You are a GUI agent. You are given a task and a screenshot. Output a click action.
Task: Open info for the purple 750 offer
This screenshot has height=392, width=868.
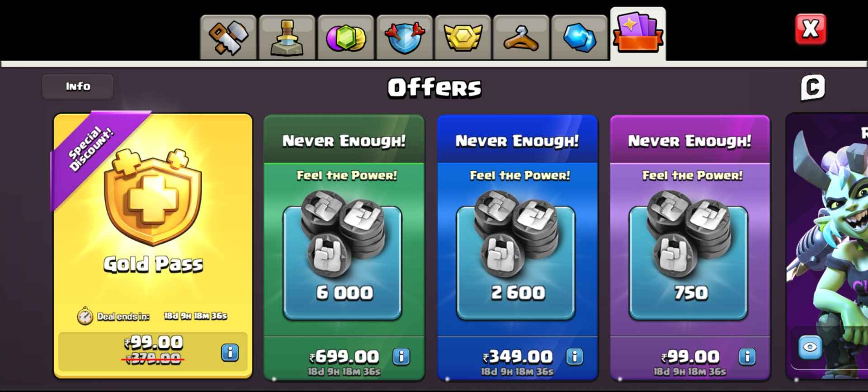747,357
